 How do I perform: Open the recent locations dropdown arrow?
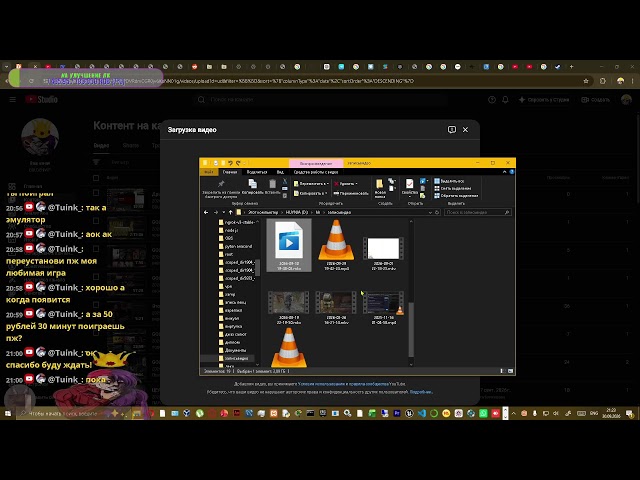(x=223, y=212)
